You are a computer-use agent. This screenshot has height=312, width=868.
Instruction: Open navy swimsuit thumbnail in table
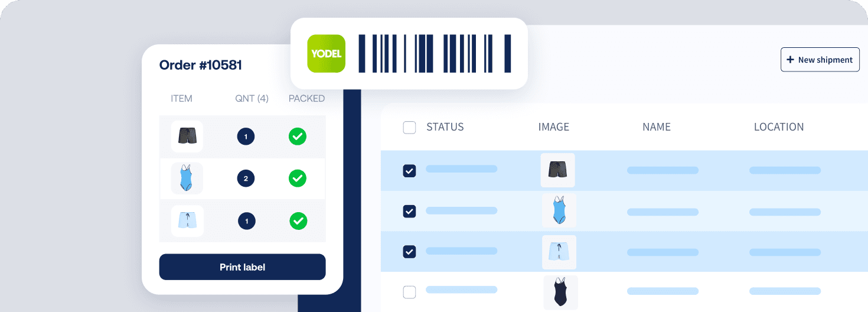560,292
